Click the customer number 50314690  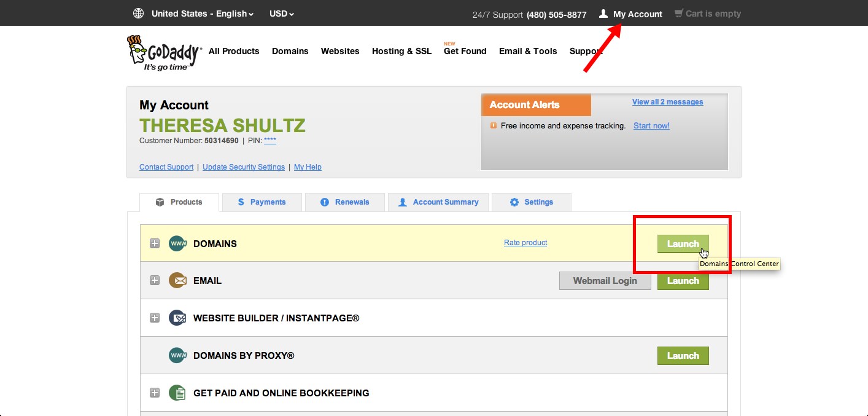tap(222, 141)
